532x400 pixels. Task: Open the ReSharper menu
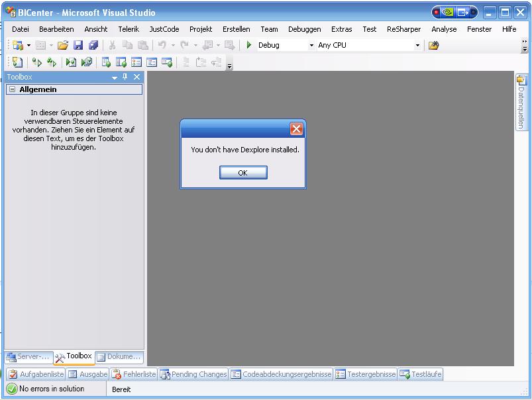(403, 29)
